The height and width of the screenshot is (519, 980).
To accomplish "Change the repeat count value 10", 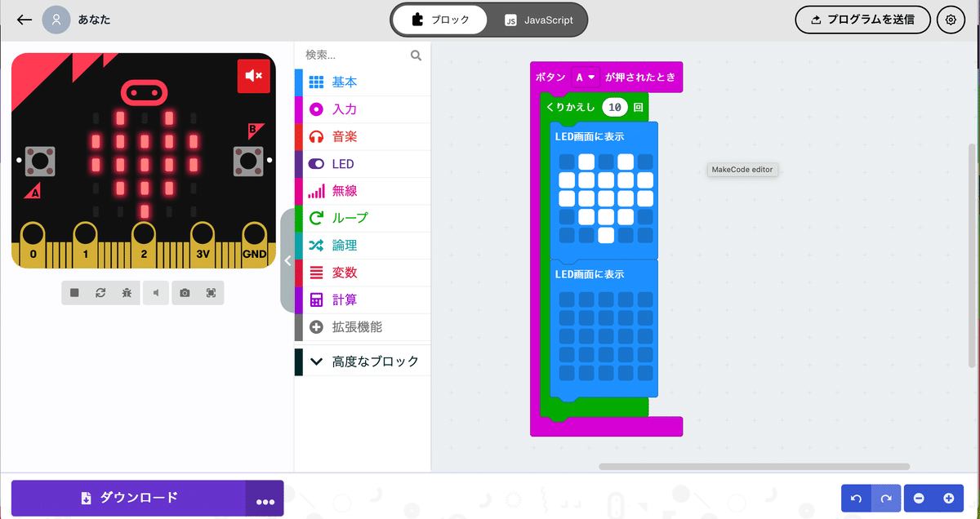I will click(x=613, y=106).
